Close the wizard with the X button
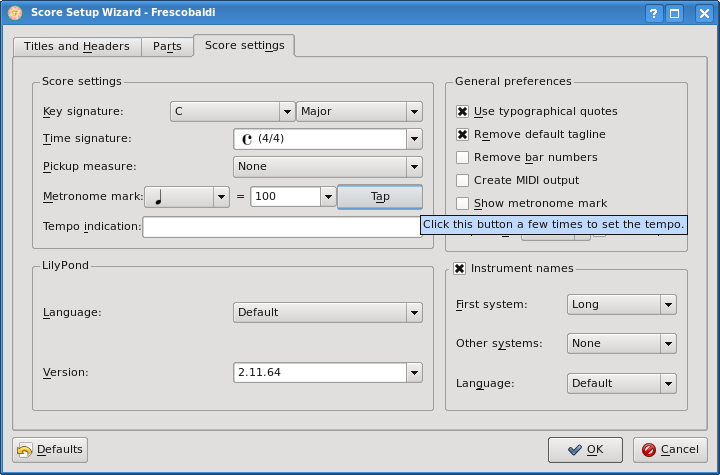 pos(704,13)
